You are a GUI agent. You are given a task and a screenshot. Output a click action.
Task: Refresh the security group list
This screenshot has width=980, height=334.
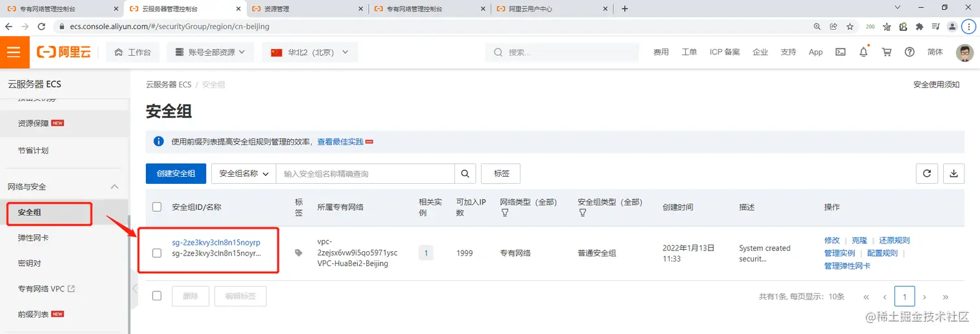click(x=927, y=173)
